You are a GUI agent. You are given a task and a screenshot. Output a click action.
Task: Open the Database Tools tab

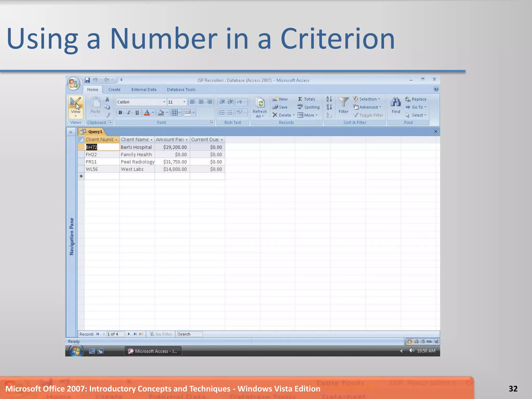click(x=181, y=90)
